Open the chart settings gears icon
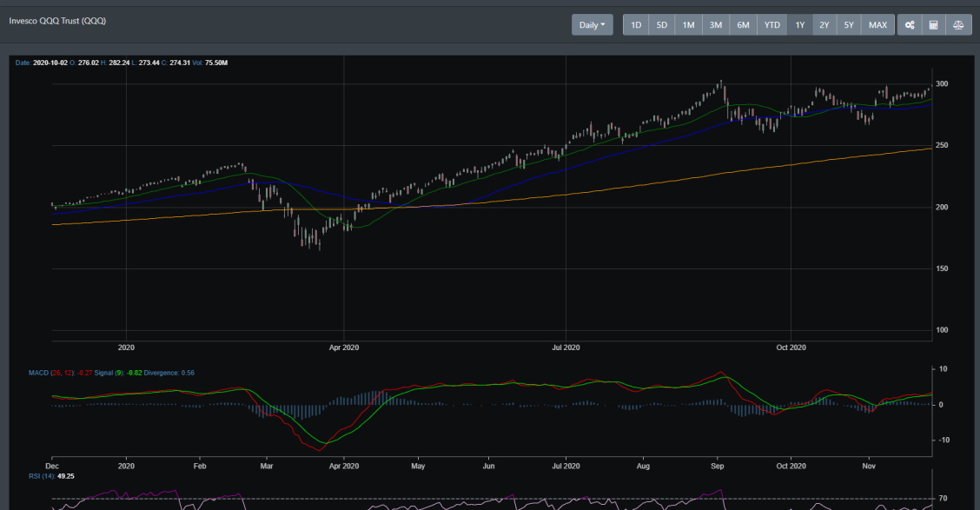This screenshot has width=980, height=510. [910, 25]
